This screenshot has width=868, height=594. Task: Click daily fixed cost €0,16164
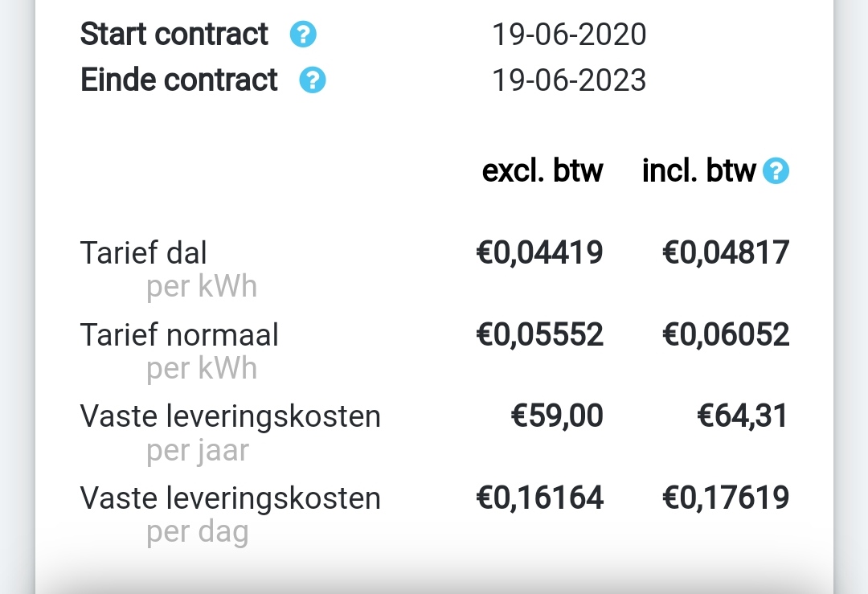click(539, 498)
